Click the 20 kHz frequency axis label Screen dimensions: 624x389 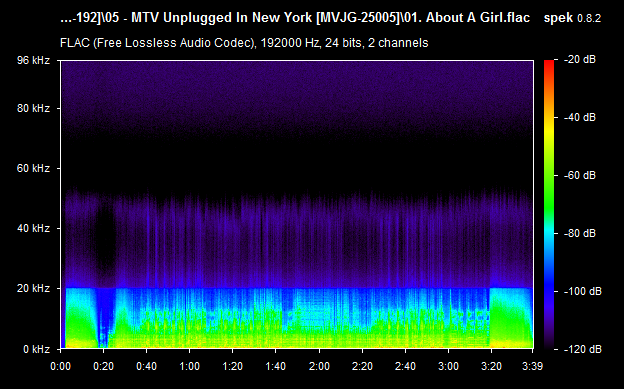coord(33,288)
